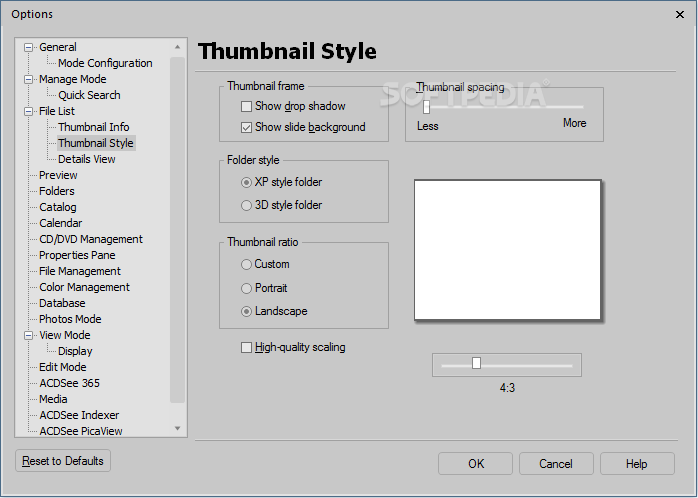Image resolution: width=698 pixels, height=498 pixels.
Task: Close the Options dialog
Action: point(680,15)
